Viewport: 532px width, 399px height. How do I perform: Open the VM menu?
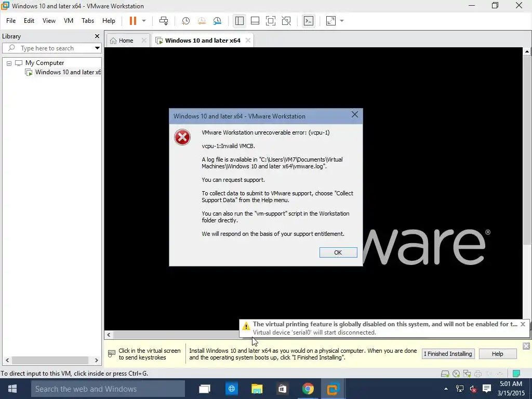69,21
